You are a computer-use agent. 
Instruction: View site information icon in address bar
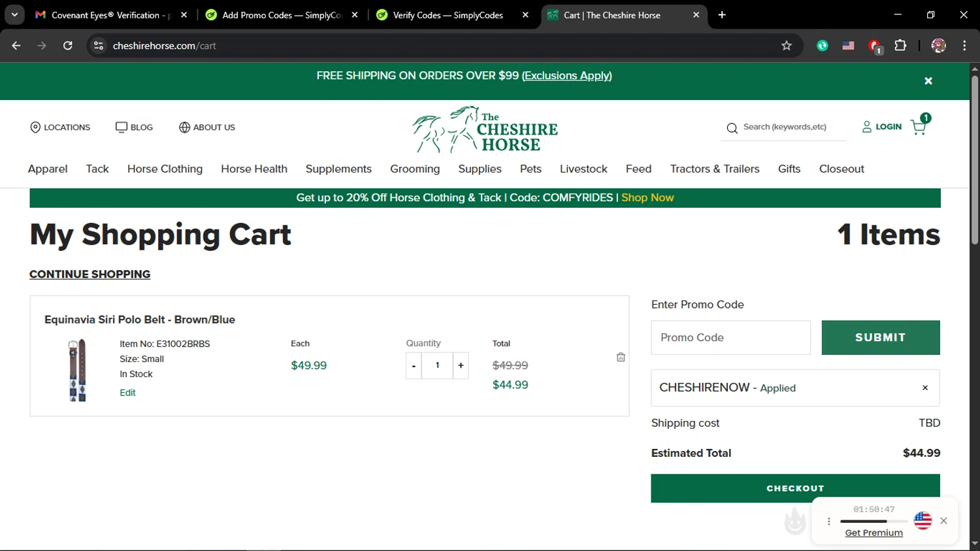tap(99, 45)
